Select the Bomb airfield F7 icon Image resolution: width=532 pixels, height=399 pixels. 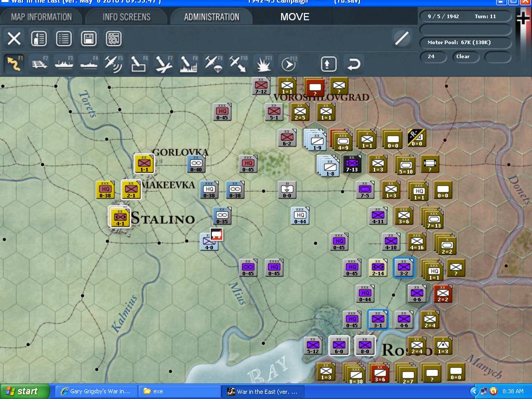(164, 63)
